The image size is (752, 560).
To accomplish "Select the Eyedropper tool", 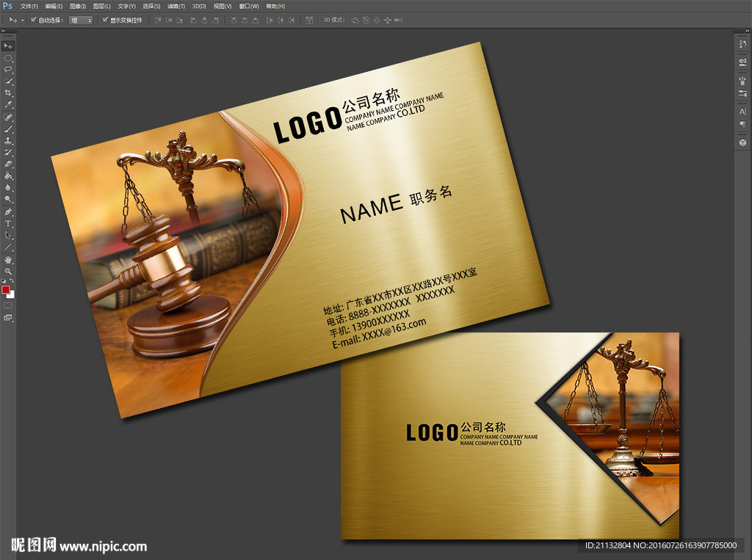I will 8,104.
